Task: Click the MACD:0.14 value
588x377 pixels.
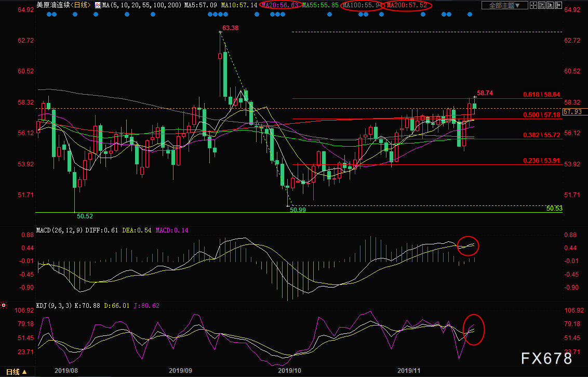Action: tap(171, 230)
